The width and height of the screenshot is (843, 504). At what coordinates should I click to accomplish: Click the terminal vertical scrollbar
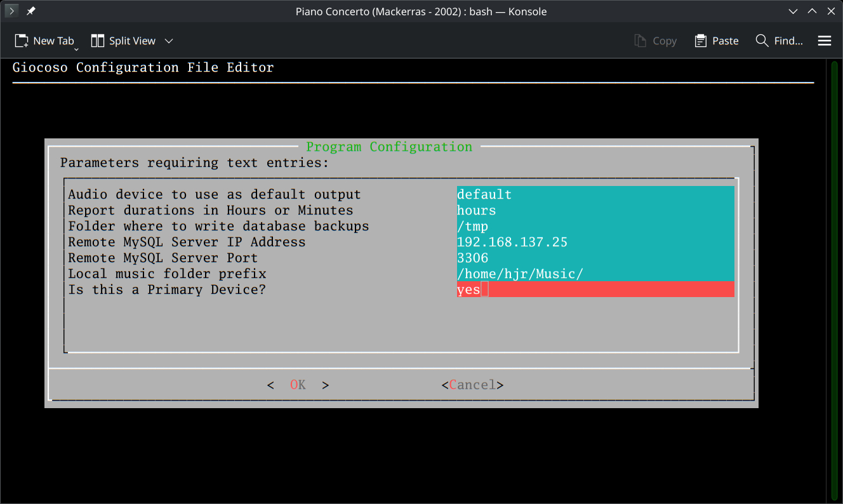(835, 279)
